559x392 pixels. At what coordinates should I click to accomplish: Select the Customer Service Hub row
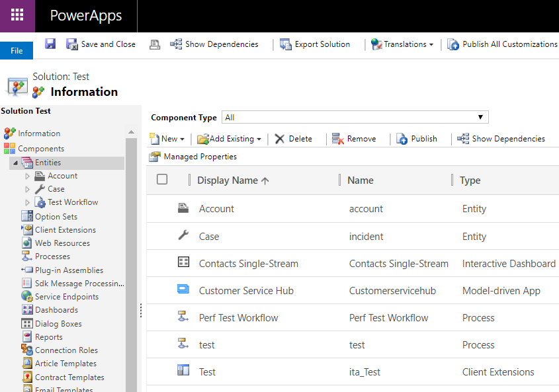pos(353,290)
